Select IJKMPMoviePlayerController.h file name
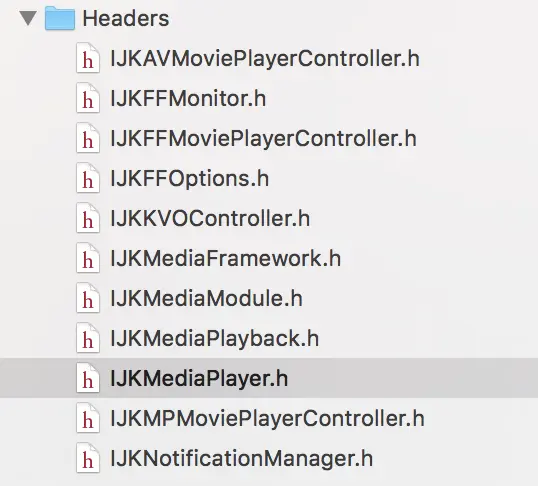 [267, 419]
